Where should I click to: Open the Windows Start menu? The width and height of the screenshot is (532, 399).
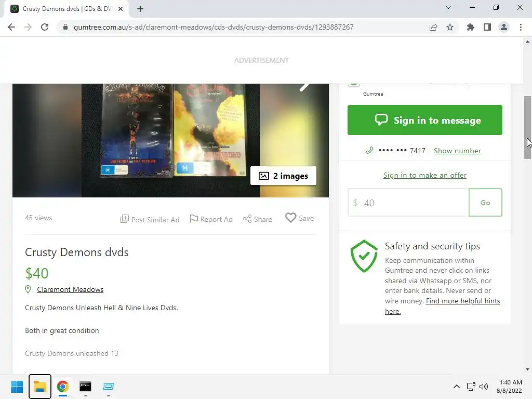(17, 387)
